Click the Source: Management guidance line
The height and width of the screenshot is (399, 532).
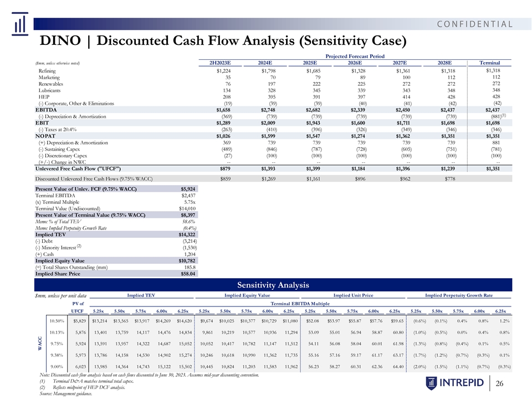tap(66, 393)
